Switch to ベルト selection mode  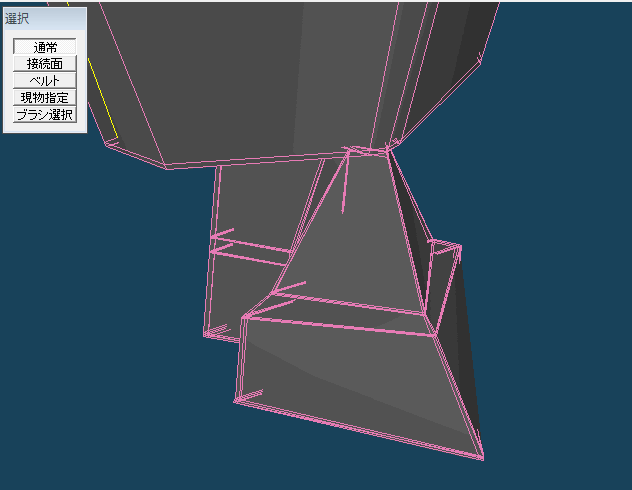(x=45, y=81)
